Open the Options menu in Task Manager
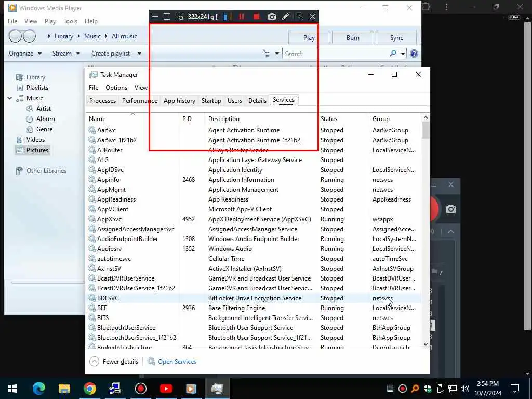This screenshot has height=399, width=532. [116, 87]
